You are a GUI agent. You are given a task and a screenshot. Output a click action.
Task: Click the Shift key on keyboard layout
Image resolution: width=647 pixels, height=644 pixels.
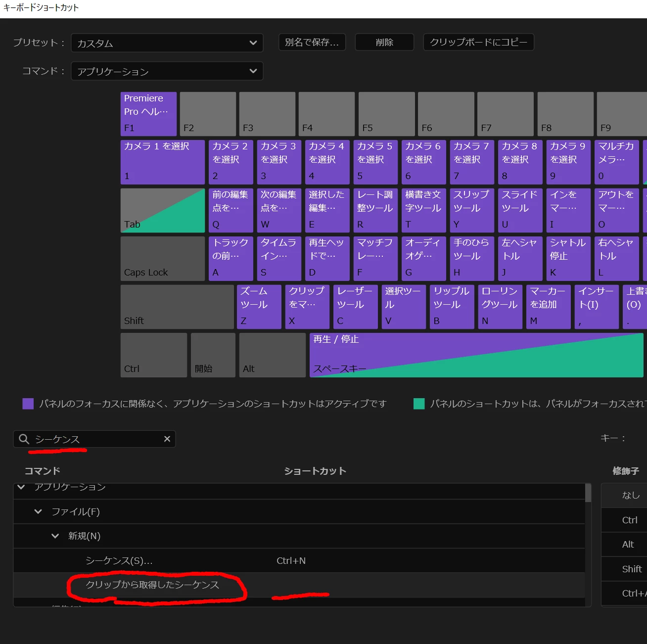click(177, 307)
